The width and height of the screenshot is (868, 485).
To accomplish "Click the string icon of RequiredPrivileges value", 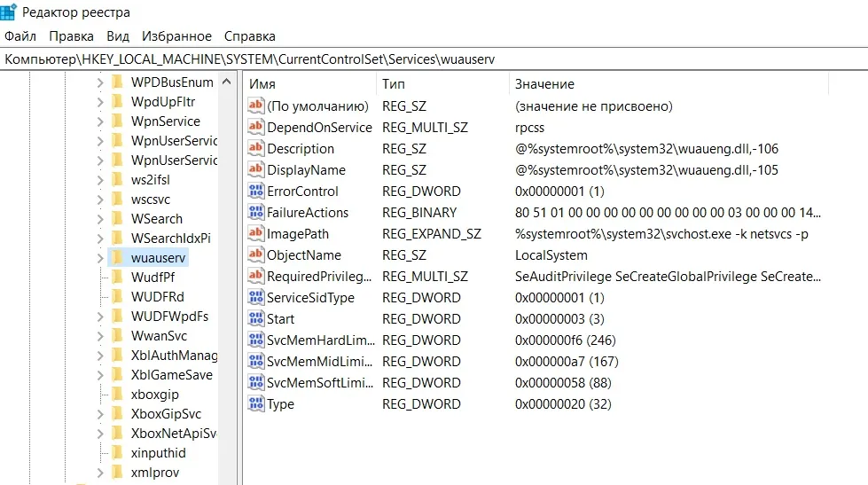I will coord(255,276).
